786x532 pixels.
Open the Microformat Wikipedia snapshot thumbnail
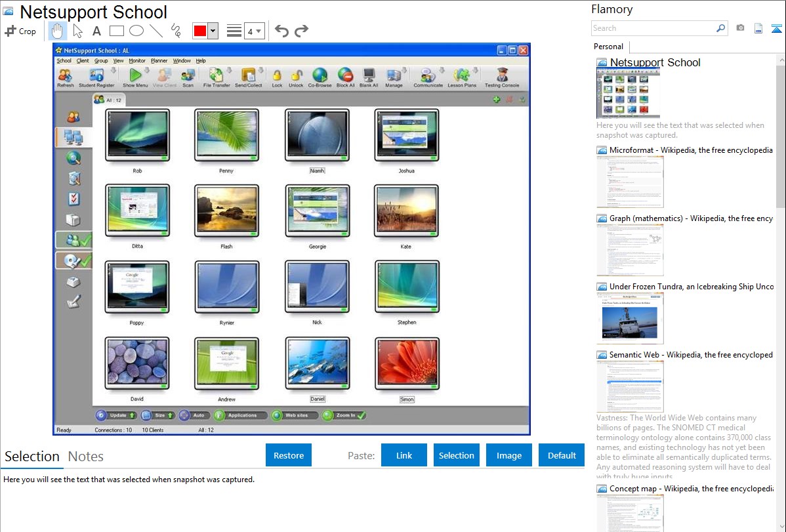coord(630,182)
